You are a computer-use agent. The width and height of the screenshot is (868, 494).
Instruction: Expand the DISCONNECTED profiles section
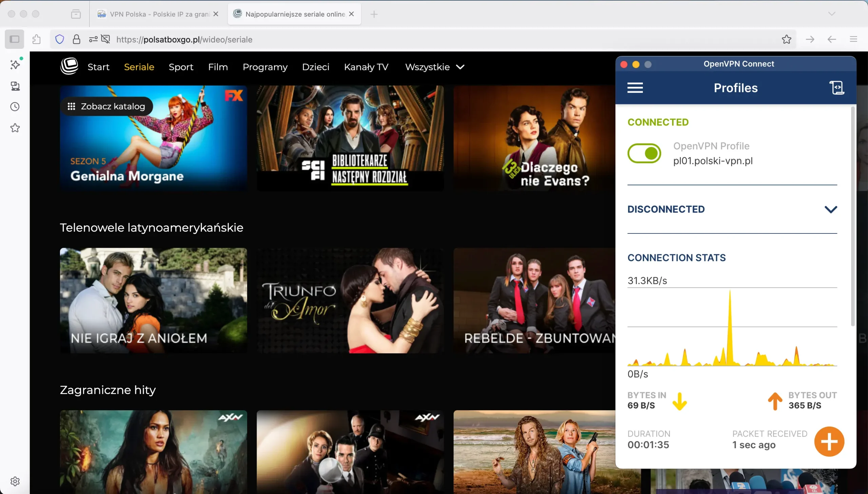pyautogui.click(x=831, y=209)
